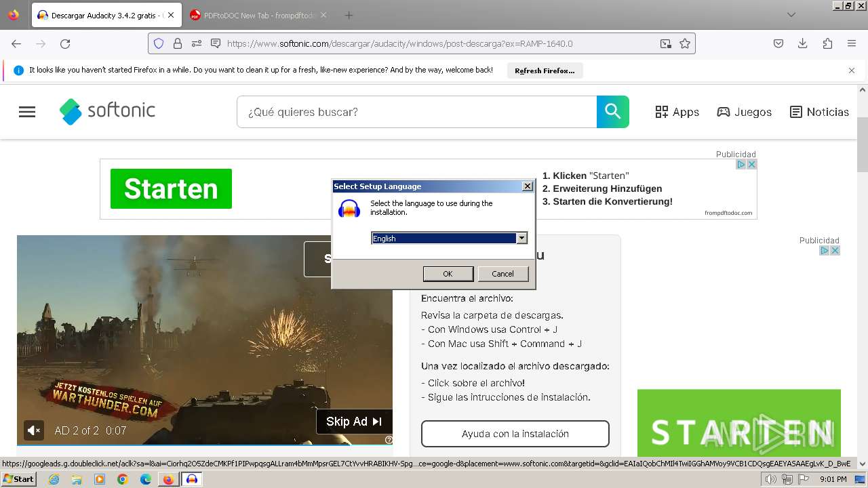Click Audacity setup taskbar icon
The height and width of the screenshot is (488, 868).
[x=192, y=479]
